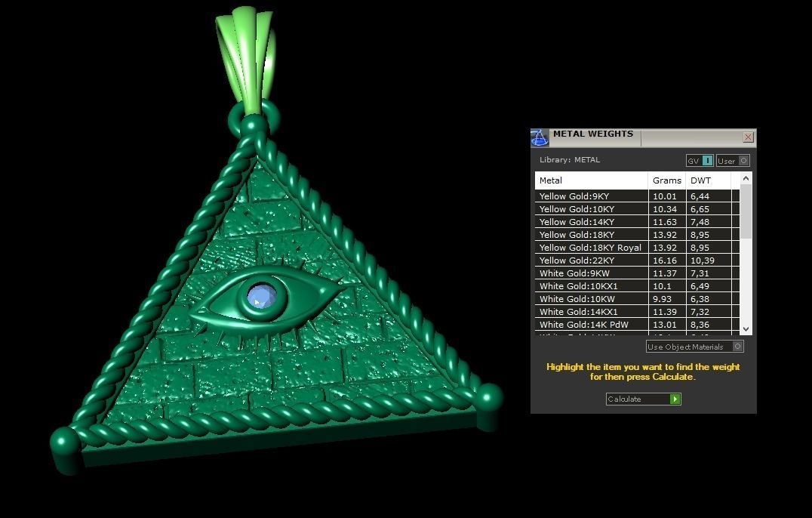Sort by the Metal column header
812x518 pixels.
pyautogui.click(x=592, y=180)
